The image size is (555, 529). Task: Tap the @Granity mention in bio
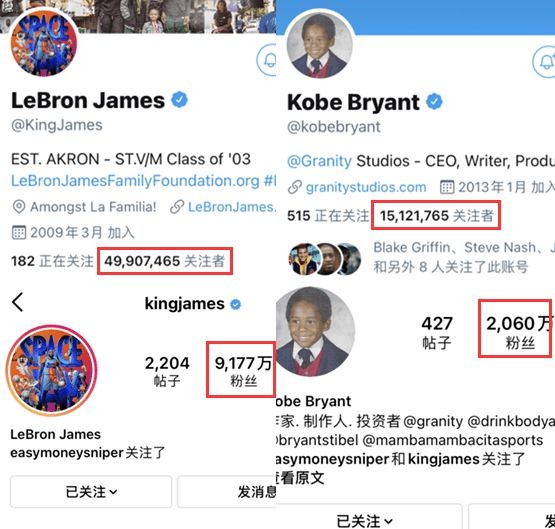(319, 161)
